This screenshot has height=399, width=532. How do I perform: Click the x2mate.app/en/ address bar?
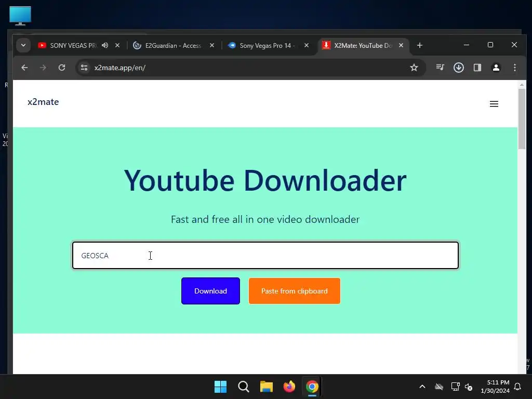[249, 68]
